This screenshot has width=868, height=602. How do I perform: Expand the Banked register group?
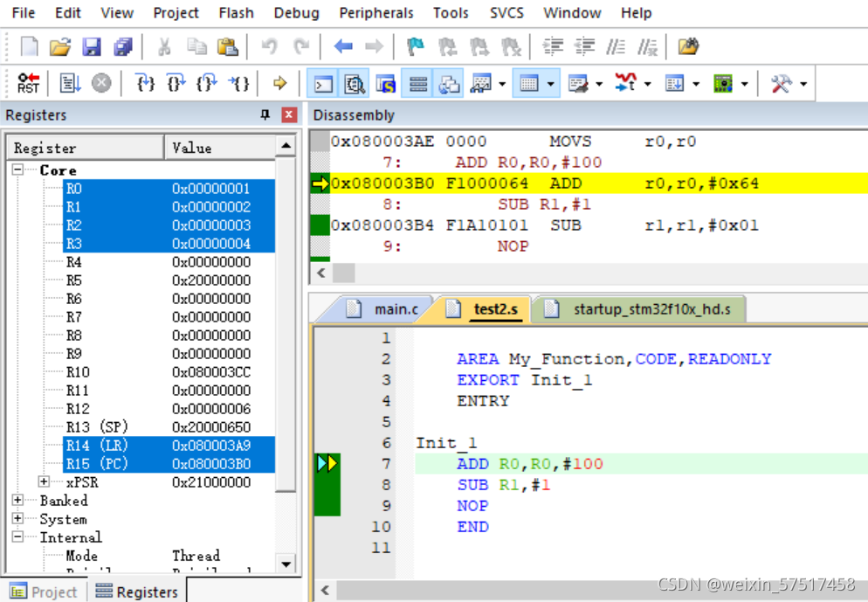pyautogui.click(x=17, y=500)
